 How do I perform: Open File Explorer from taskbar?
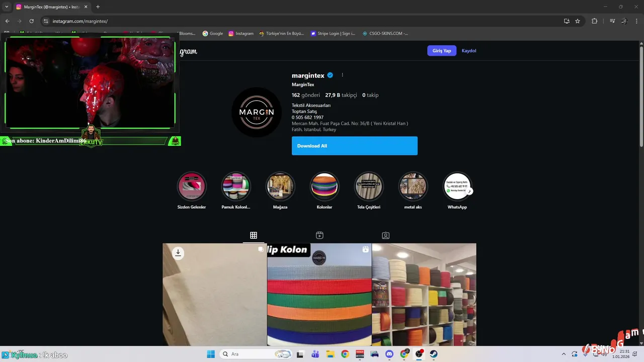[330, 354]
